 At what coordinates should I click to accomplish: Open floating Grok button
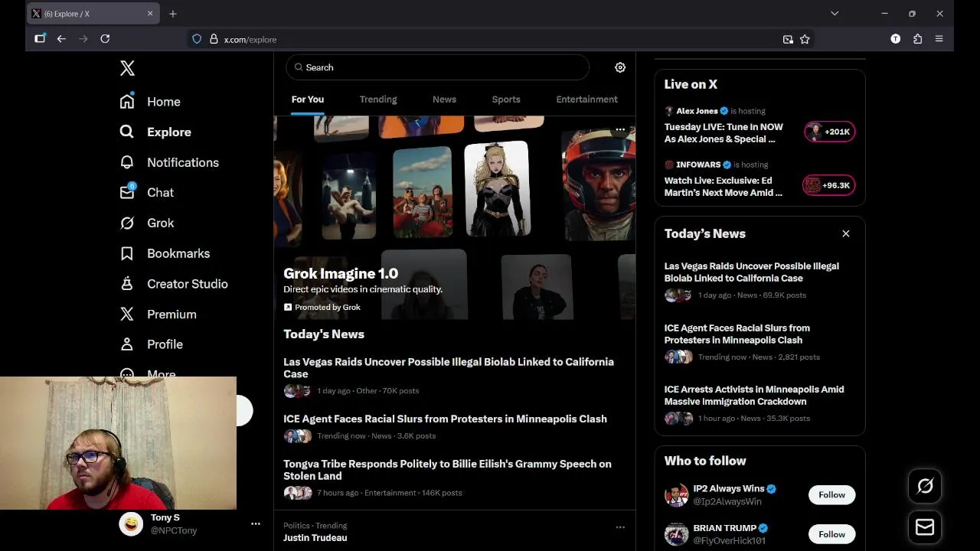pos(925,486)
